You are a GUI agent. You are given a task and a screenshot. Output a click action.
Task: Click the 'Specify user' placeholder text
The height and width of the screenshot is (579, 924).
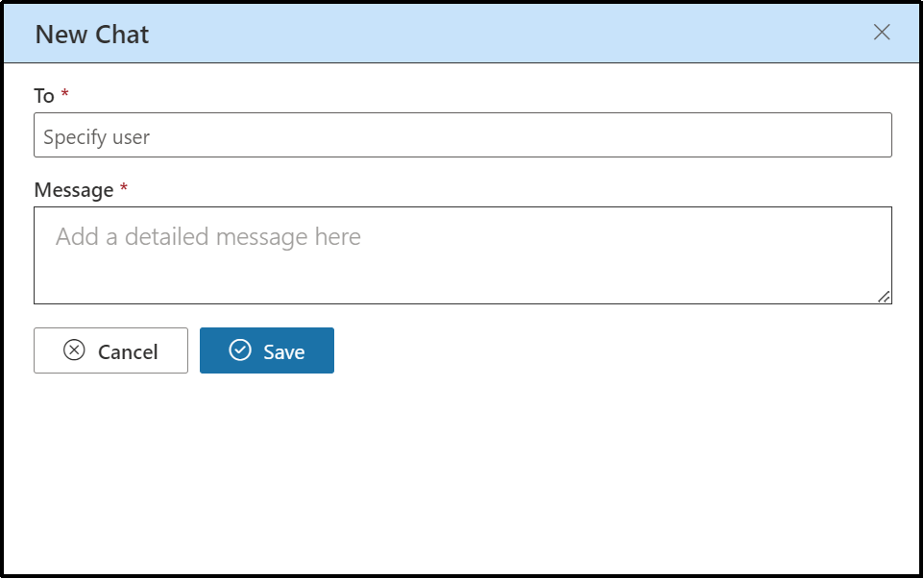(x=97, y=137)
